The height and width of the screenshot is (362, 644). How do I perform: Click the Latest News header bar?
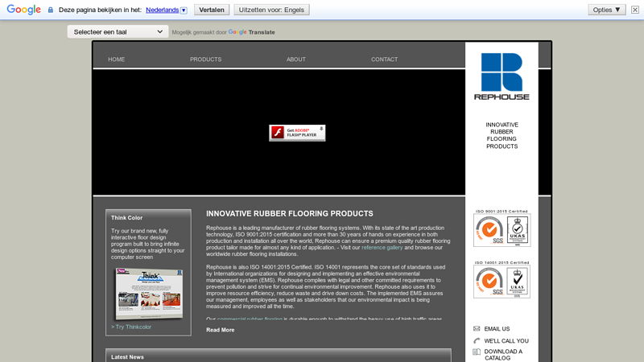(x=279, y=356)
